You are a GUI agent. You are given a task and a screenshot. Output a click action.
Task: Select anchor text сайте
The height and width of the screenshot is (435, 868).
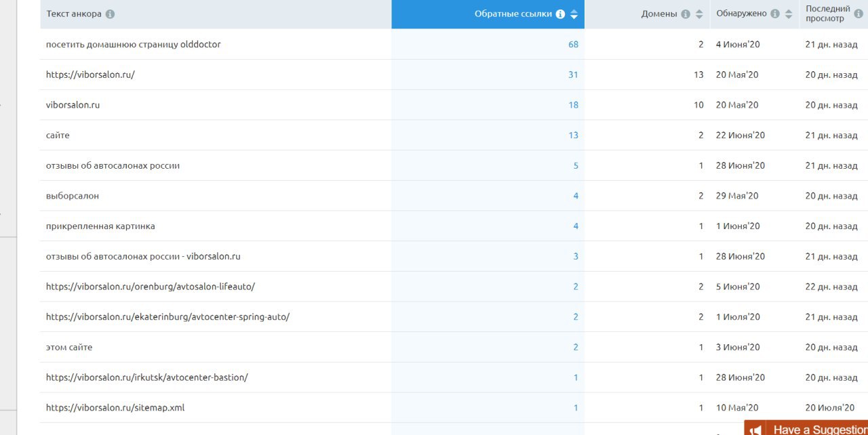pyautogui.click(x=58, y=136)
